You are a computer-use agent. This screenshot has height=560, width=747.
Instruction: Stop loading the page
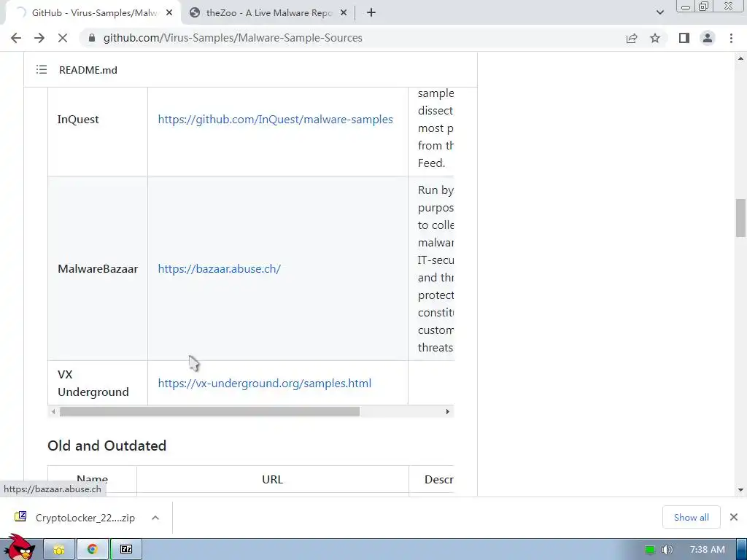[x=63, y=38]
